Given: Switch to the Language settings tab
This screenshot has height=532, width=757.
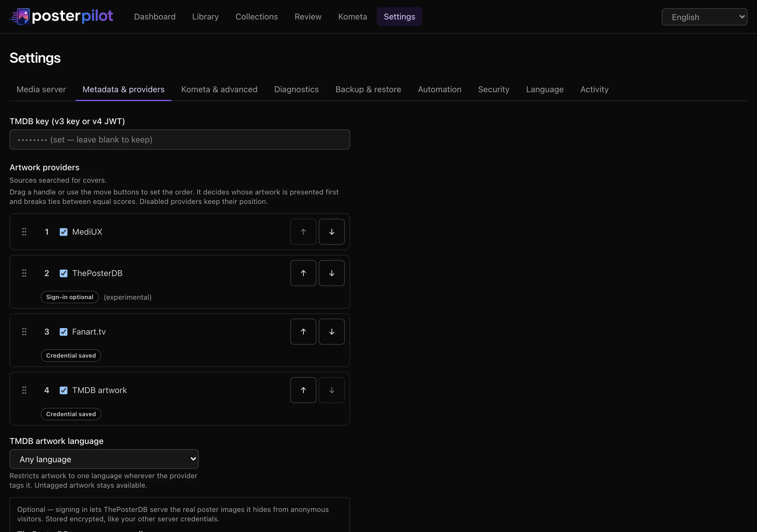Looking at the screenshot, I should [545, 89].
